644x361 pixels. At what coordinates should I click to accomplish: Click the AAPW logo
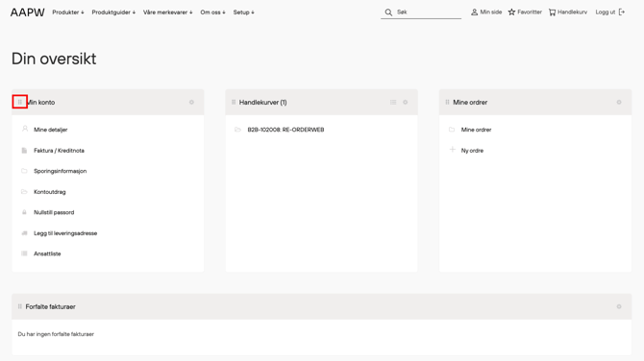tap(28, 12)
